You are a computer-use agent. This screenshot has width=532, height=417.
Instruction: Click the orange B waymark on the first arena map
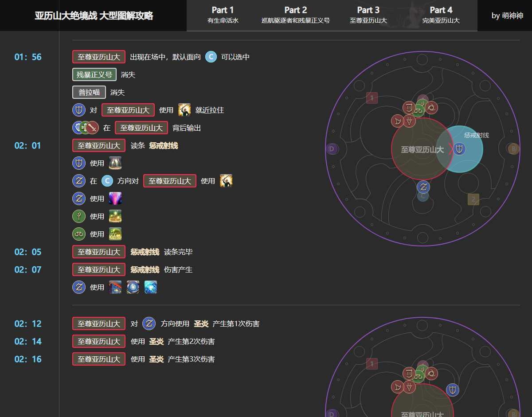pos(513,149)
